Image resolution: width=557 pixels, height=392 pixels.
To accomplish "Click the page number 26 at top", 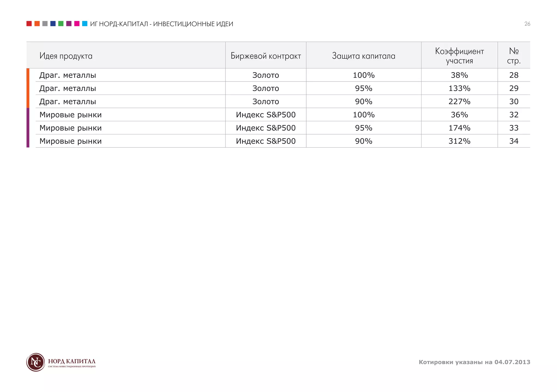I will [x=527, y=24].
